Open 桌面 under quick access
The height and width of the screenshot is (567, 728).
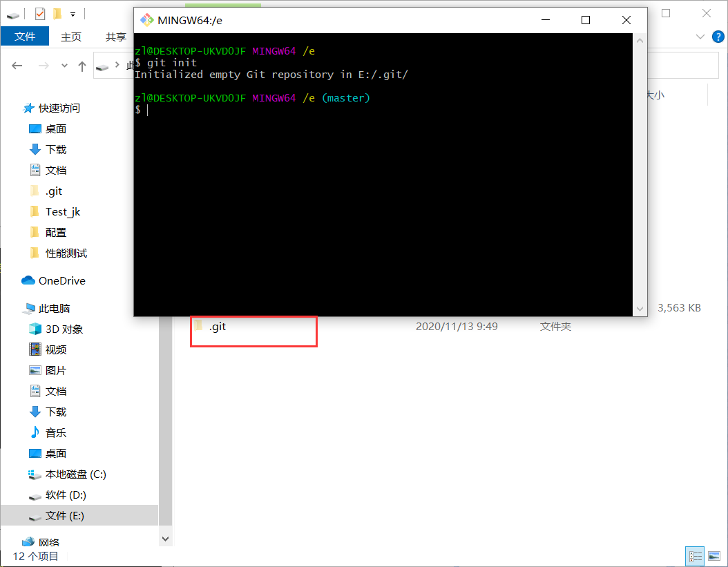point(56,129)
